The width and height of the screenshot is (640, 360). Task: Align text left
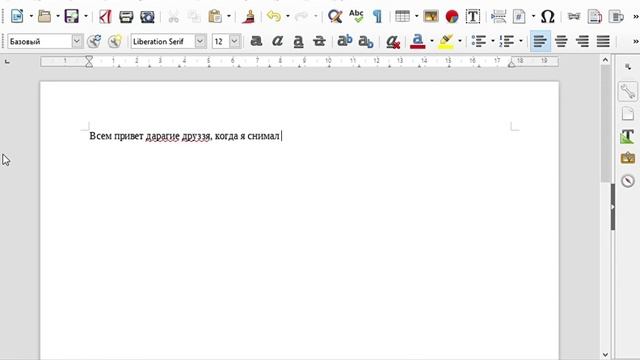540,41
